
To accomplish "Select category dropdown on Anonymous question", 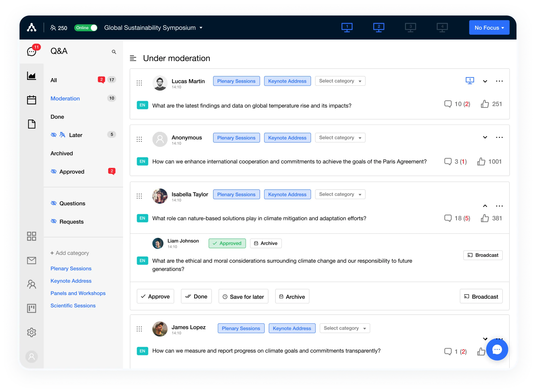I will 339,137.
